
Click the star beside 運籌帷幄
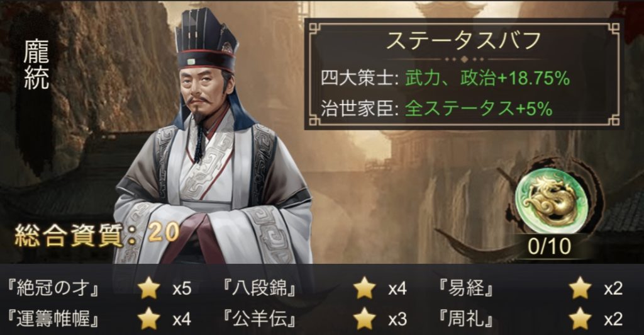(148, 319)
